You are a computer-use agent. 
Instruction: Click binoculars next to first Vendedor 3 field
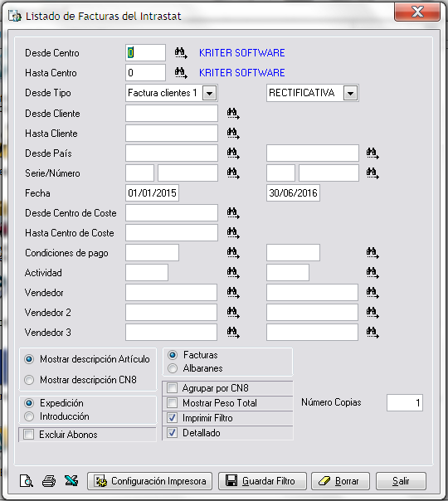(233, 333)
